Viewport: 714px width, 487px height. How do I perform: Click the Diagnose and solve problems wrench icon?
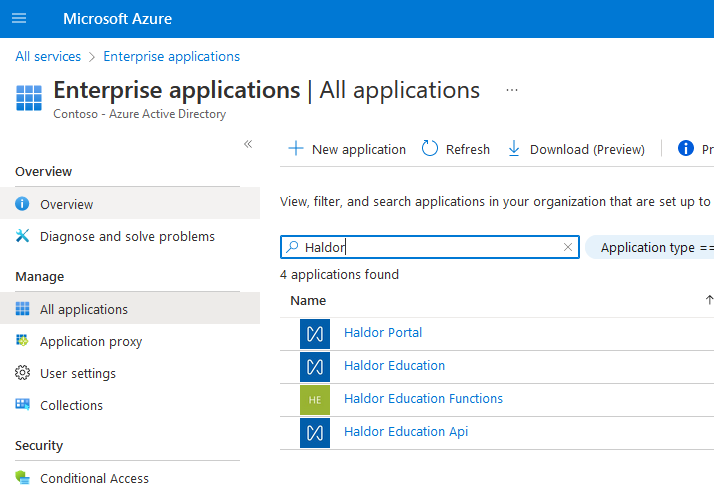22,236
